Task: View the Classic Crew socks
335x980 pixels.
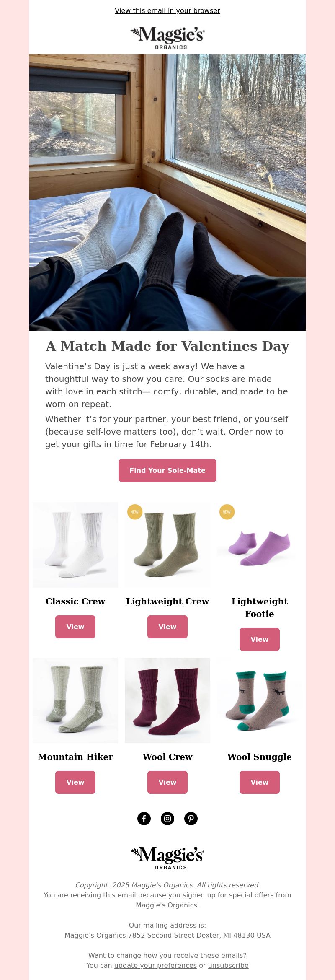Action: (x=75, y=627)
